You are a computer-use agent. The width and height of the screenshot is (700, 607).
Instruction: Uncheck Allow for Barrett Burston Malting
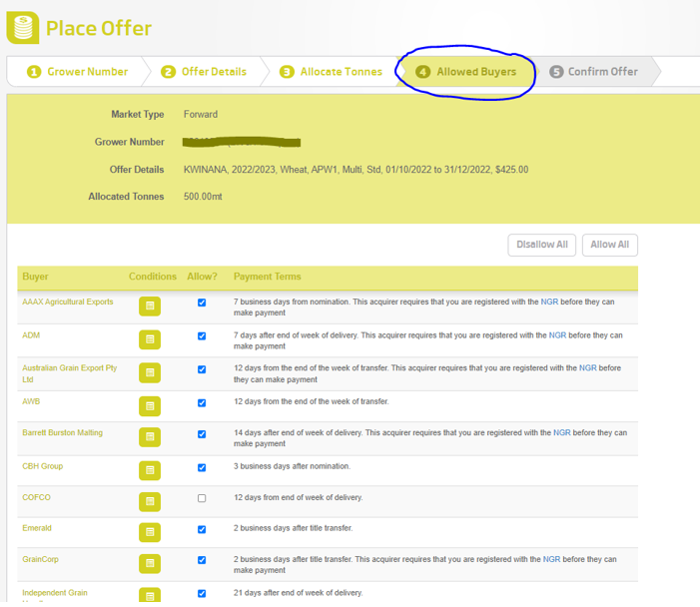tap(202, 434)
